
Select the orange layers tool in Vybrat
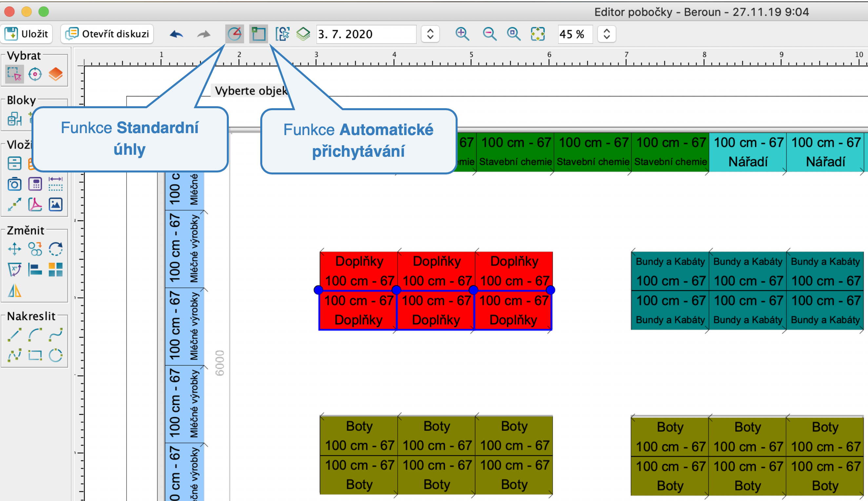coord(55,74)
